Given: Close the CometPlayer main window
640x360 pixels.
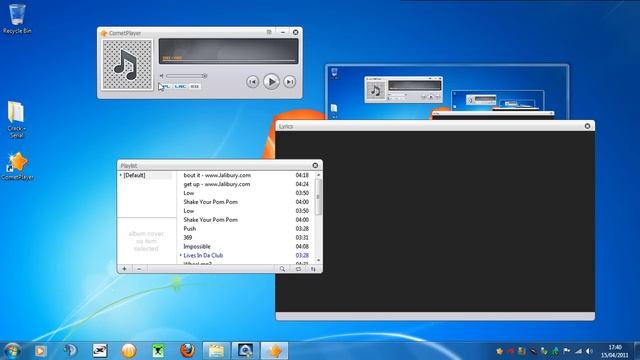Looking at the screenshot, I should pos(296,32).
